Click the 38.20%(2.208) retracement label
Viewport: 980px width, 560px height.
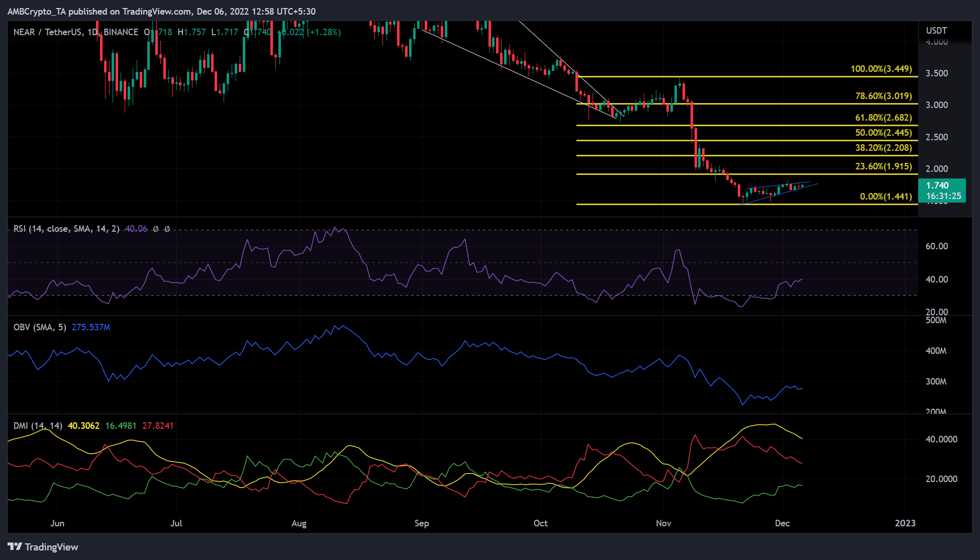884,148
